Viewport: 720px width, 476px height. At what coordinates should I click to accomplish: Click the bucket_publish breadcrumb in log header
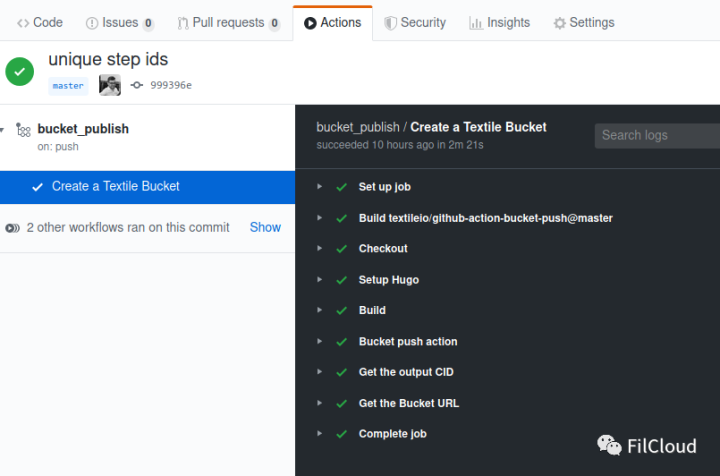pyautogui.click(x=358, y=127)
